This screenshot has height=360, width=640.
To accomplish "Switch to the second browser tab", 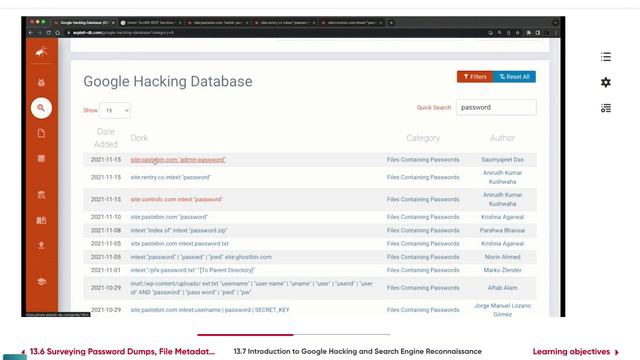I will [x=150, y=23].
